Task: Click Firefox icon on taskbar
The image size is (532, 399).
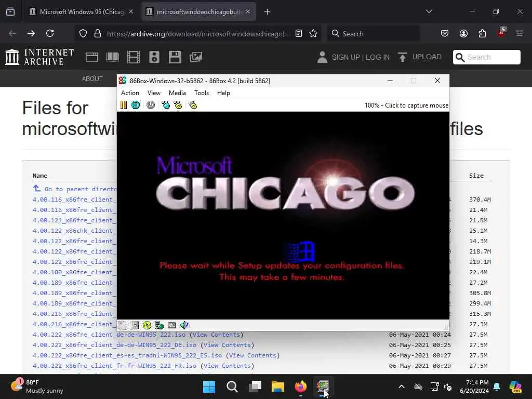Action: coord(300,387)
